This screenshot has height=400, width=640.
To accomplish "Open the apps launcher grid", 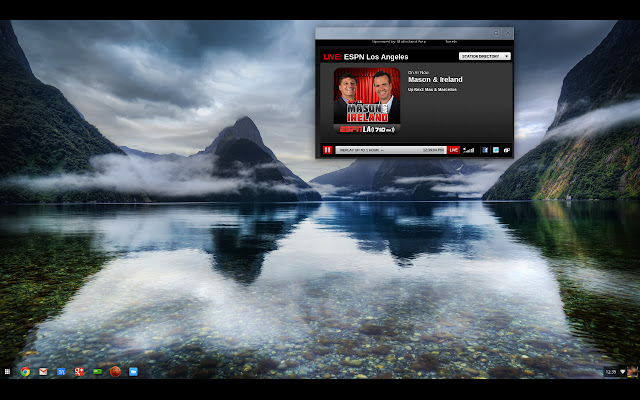I will click(7, 371).
